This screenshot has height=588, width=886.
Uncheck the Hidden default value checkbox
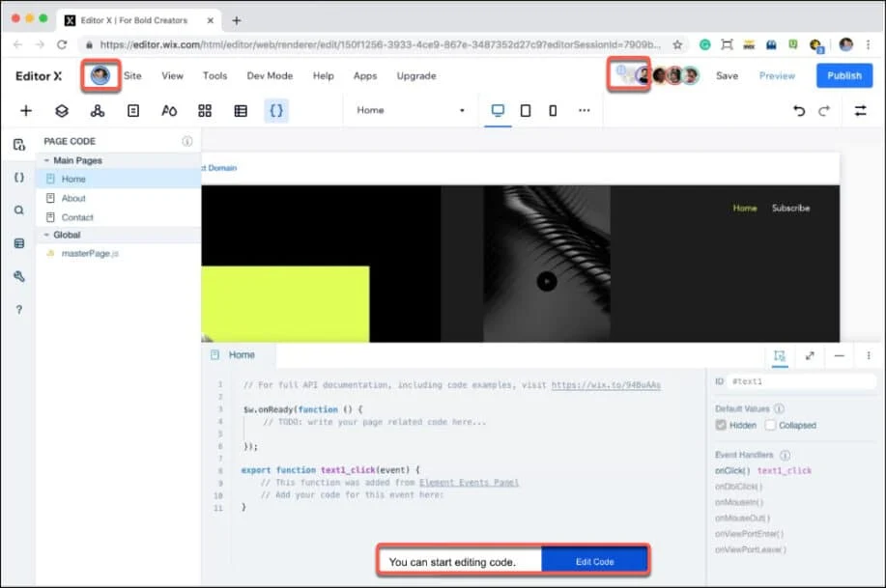[721, 425]
